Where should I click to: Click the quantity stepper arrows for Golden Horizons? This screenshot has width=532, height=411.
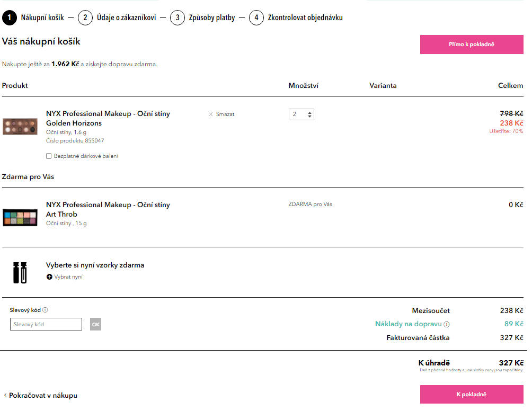click(309, 114)
